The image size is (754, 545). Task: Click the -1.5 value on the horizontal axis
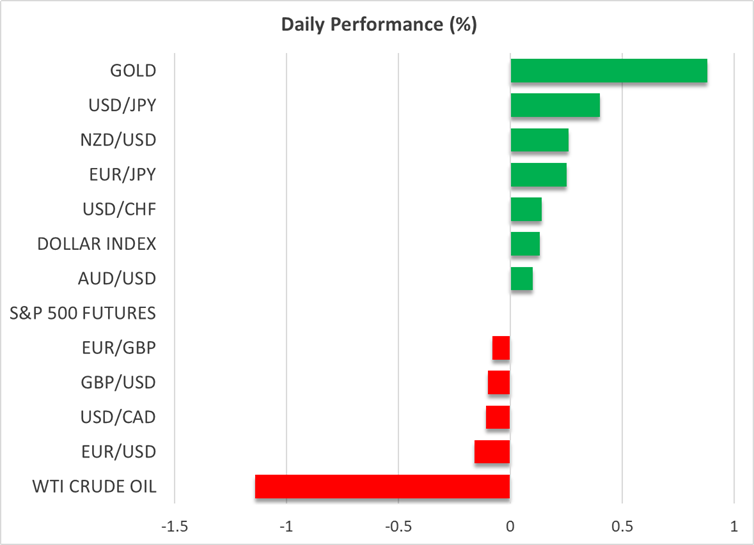174,526
